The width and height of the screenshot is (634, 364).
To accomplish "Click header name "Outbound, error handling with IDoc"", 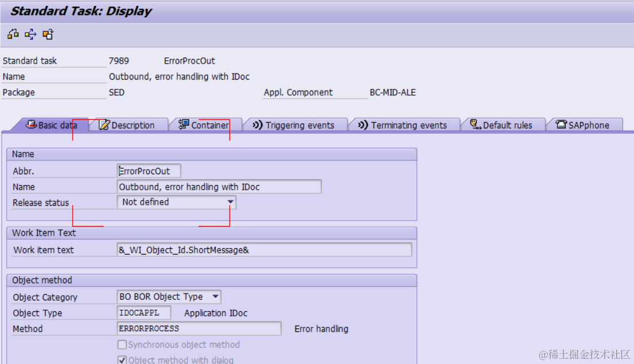I will pos(179,77).
